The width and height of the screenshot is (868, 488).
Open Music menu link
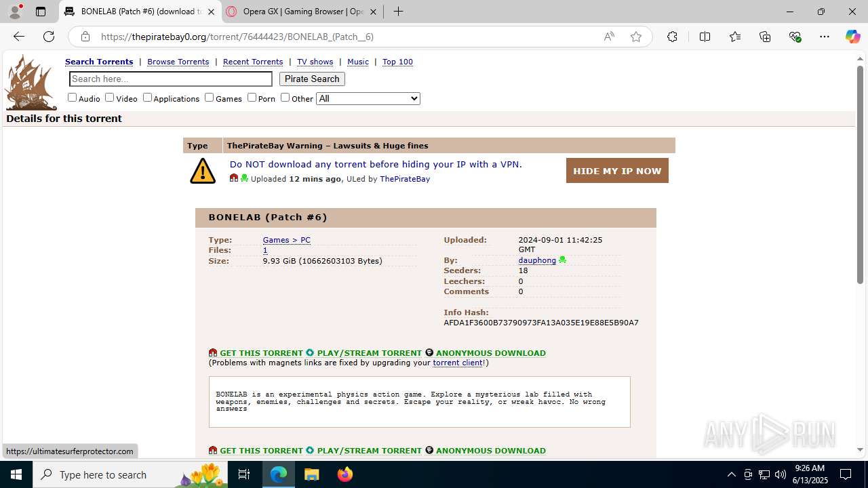pyautogui.click(x=358, y=62)
